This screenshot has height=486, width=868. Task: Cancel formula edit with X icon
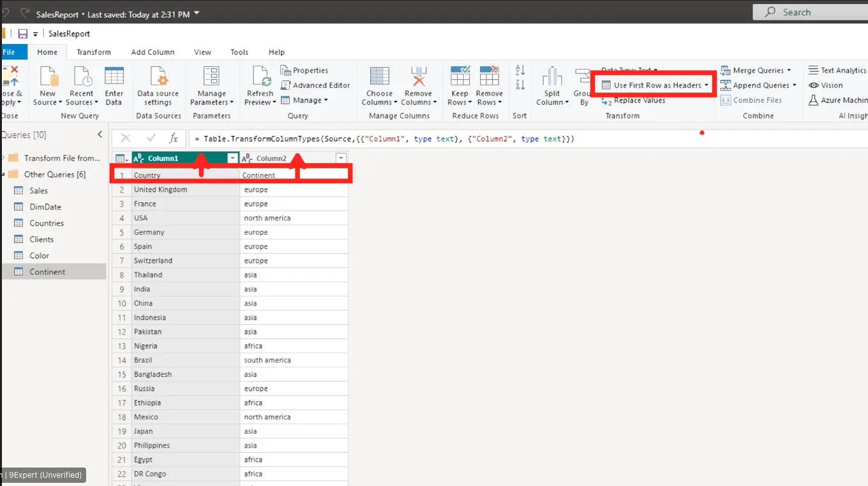pyautogui.click(x=126, y=138)
